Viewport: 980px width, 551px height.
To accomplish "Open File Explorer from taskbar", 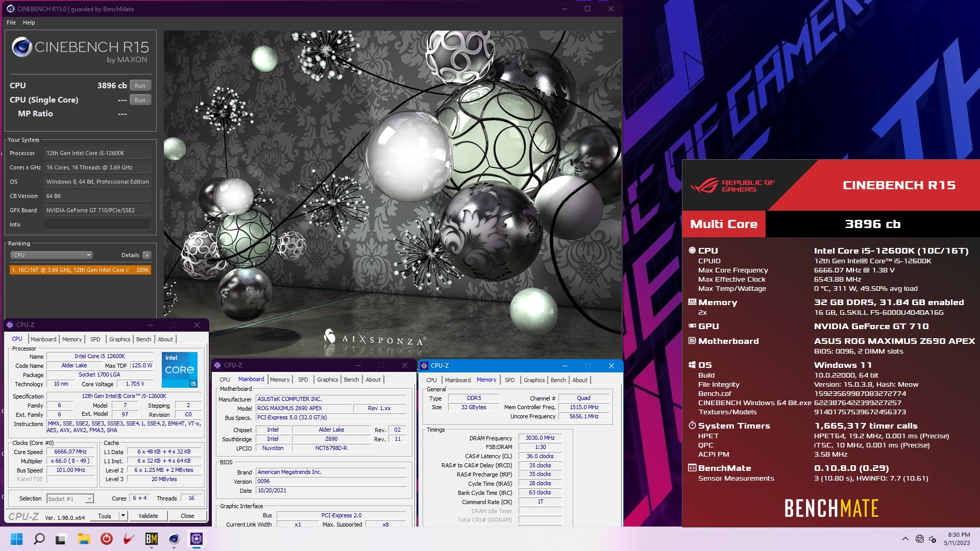I will pos(84,539).
